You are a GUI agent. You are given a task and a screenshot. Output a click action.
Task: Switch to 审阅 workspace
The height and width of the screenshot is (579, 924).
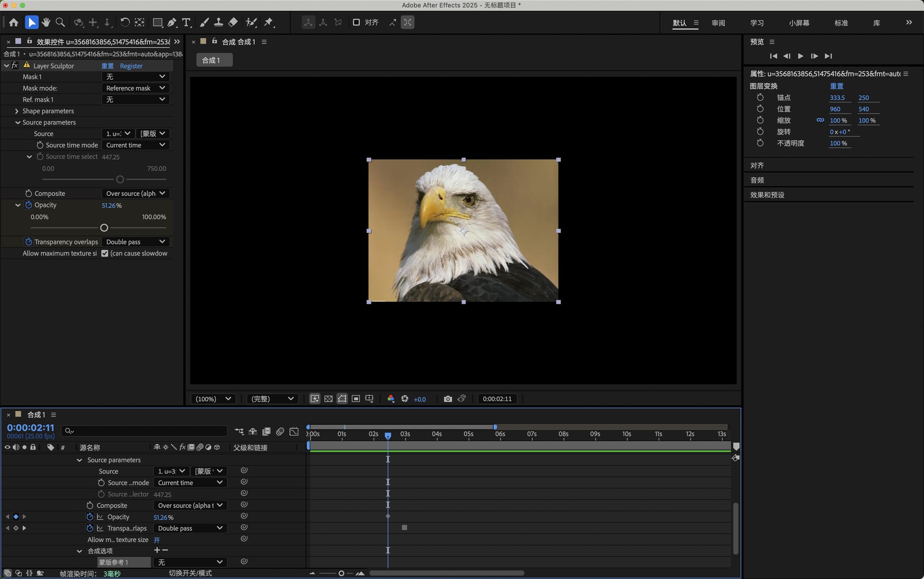point(718,23)
